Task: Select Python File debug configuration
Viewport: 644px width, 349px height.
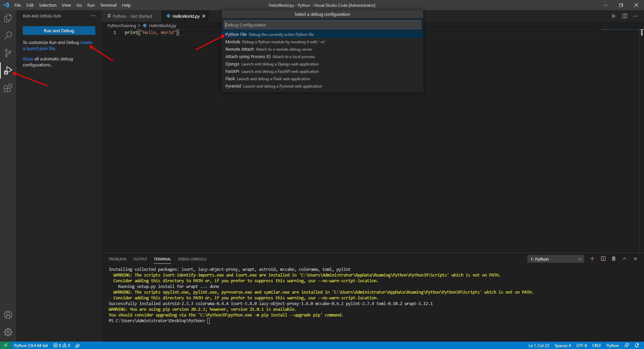Action: [322, 35]
